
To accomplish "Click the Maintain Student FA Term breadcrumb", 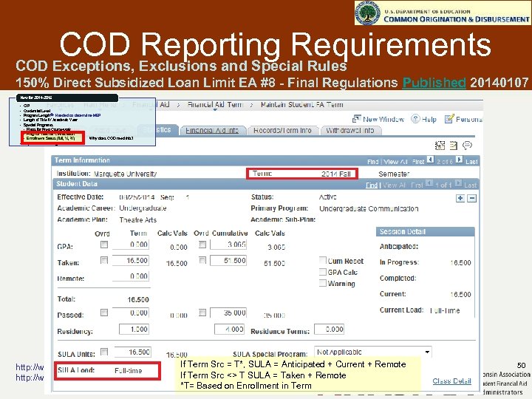I will 301,105.
